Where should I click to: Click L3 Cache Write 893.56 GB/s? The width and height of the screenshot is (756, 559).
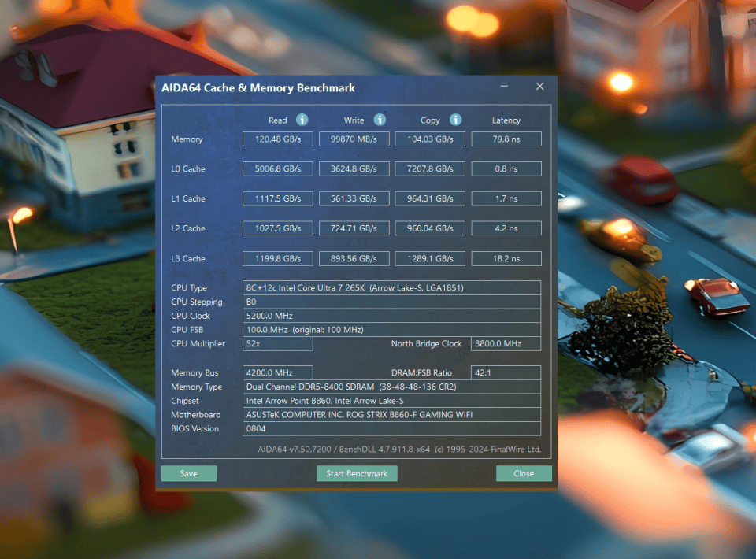(x=354, y=258)
